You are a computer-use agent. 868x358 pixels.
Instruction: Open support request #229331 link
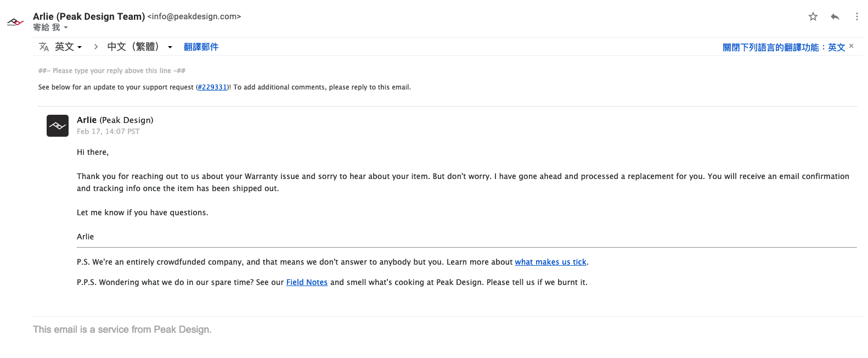[212, 87]
